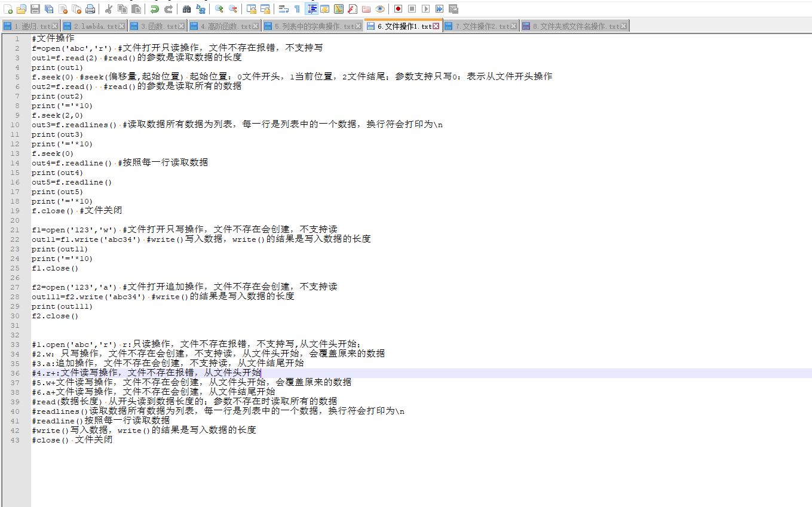Create a new file
Screen dimensions: 812x507
[x=8, y=9]
